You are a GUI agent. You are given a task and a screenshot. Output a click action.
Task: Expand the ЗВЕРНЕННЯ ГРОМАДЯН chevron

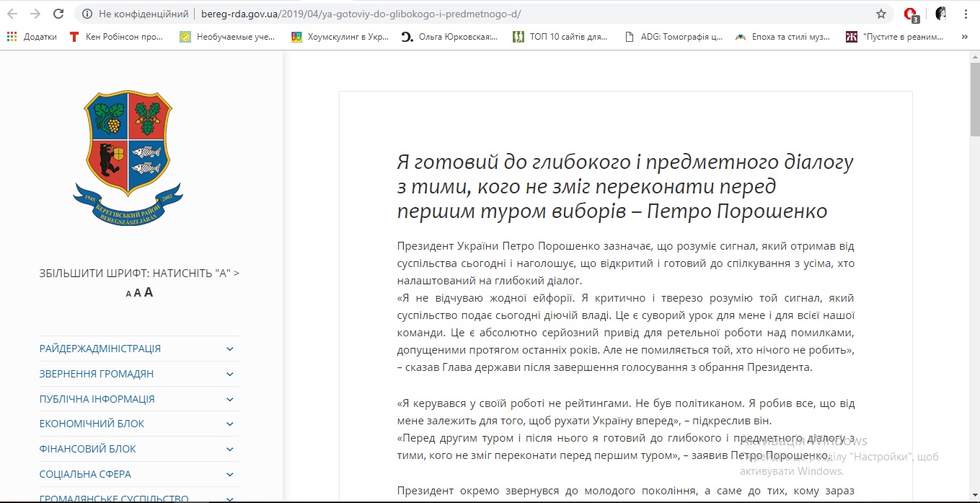pos(230,374)
